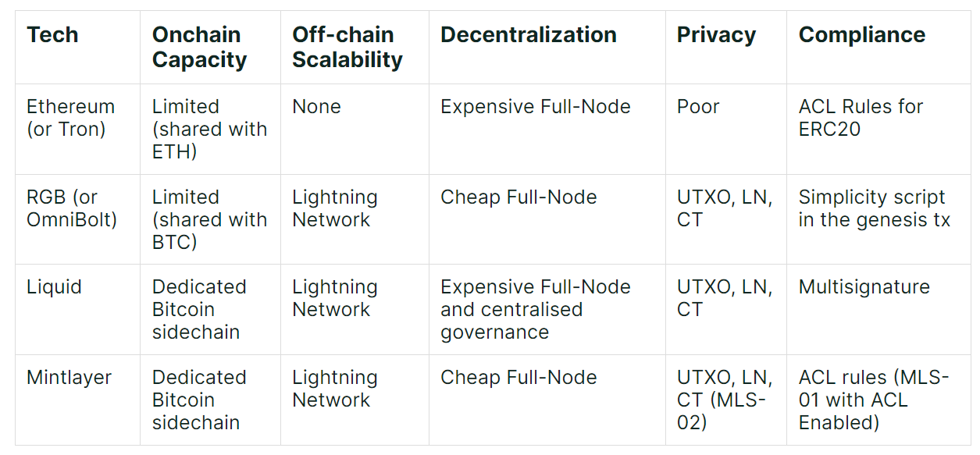Click the Decentralization column header
The image size is (980, 455).
(x=529, y=35)
